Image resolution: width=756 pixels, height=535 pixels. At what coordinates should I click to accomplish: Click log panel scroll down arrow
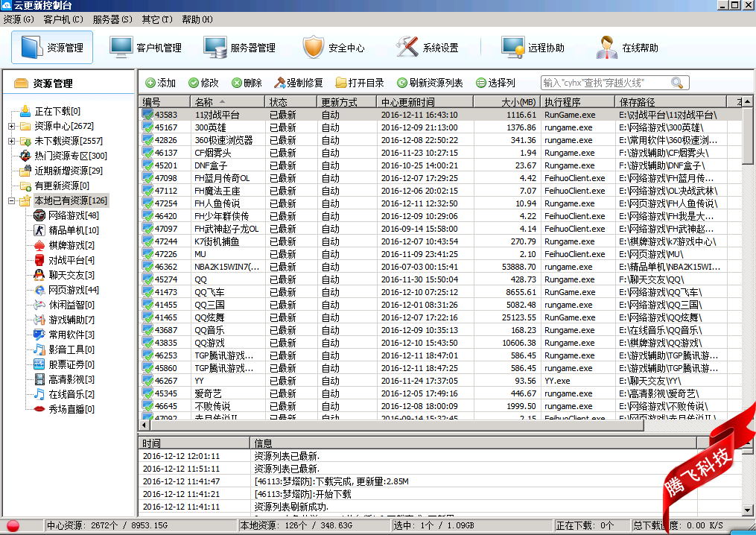[x=747, y=510]
